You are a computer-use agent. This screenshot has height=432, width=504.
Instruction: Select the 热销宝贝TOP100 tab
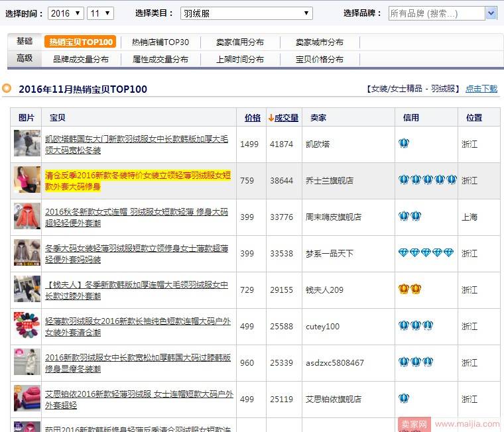(80, 42)
